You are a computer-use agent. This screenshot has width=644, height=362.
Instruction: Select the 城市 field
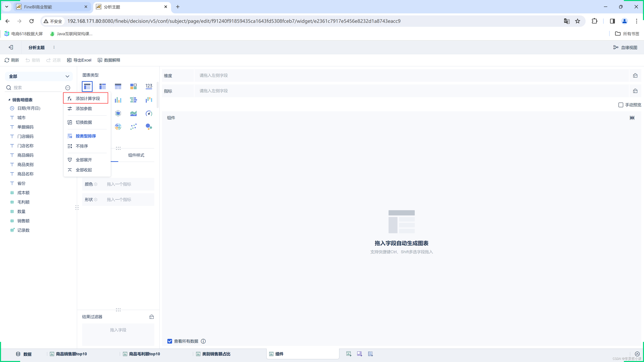click(x=21, y=118)
